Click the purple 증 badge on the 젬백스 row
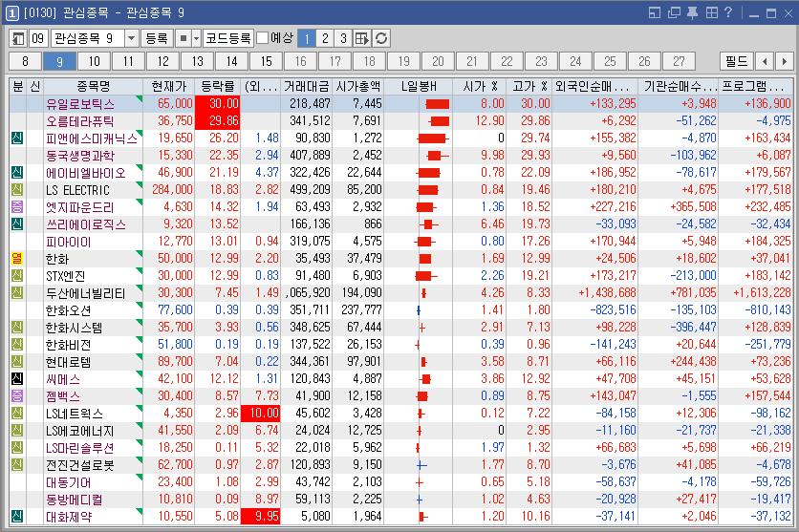The width and height of the screenshot is (799, 532). [17, 395]
